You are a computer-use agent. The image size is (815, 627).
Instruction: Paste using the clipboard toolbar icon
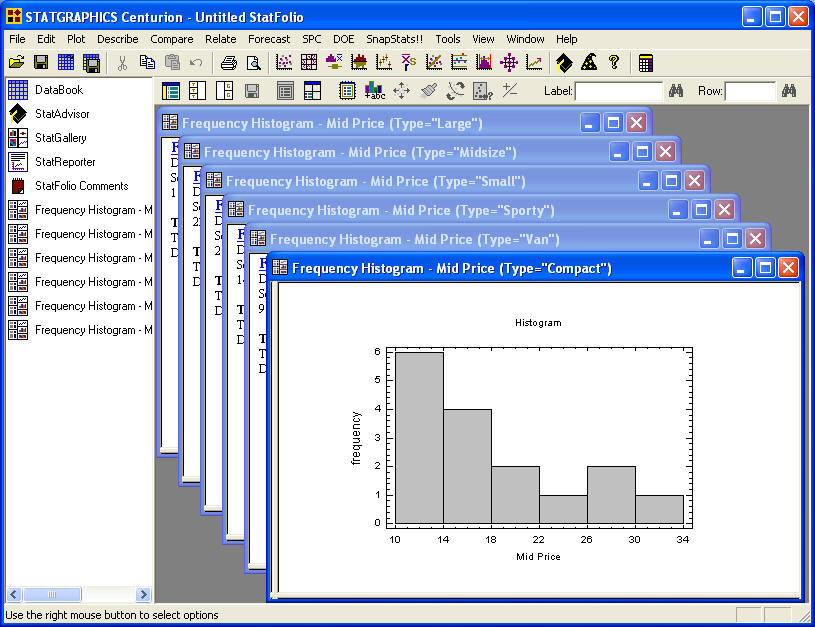click(172, 63)
